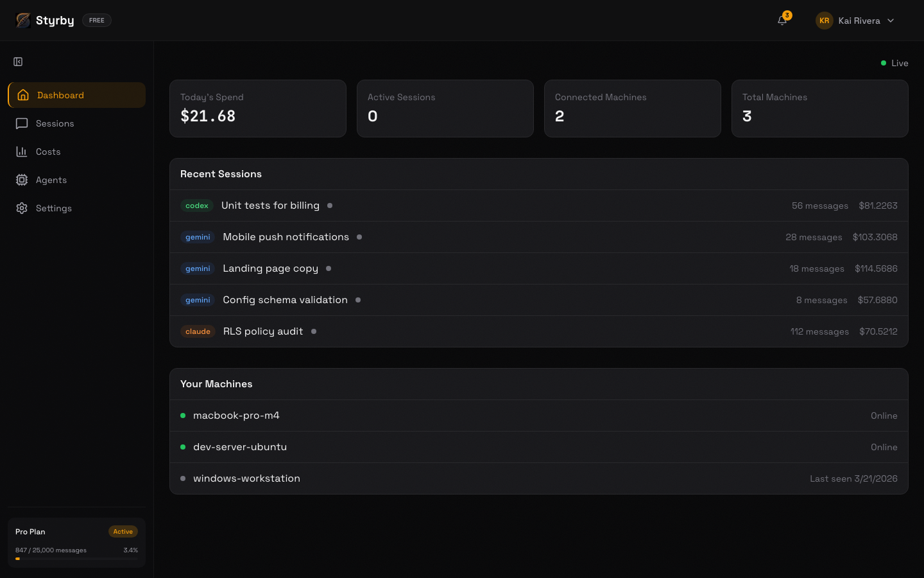The height and width of the screenshot is (578, 924).
Task: Select the Sessions chat bubble icon
Action: [23, 123]
